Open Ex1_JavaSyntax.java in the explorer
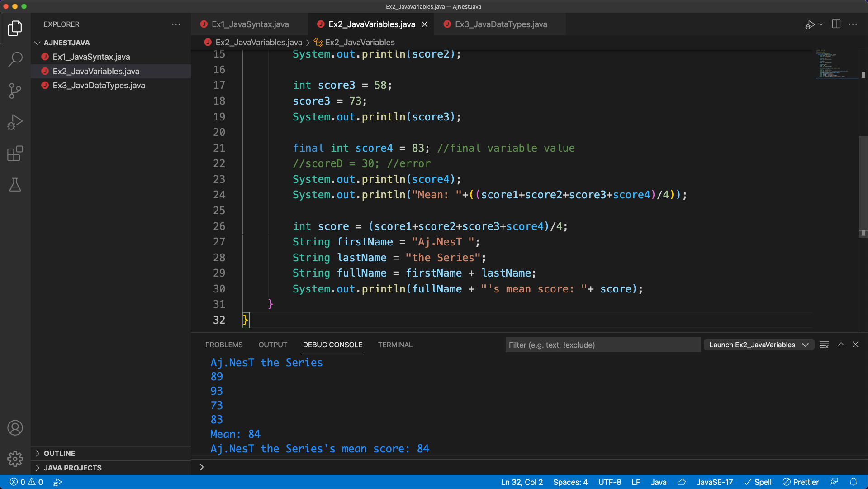 point(91,57)
